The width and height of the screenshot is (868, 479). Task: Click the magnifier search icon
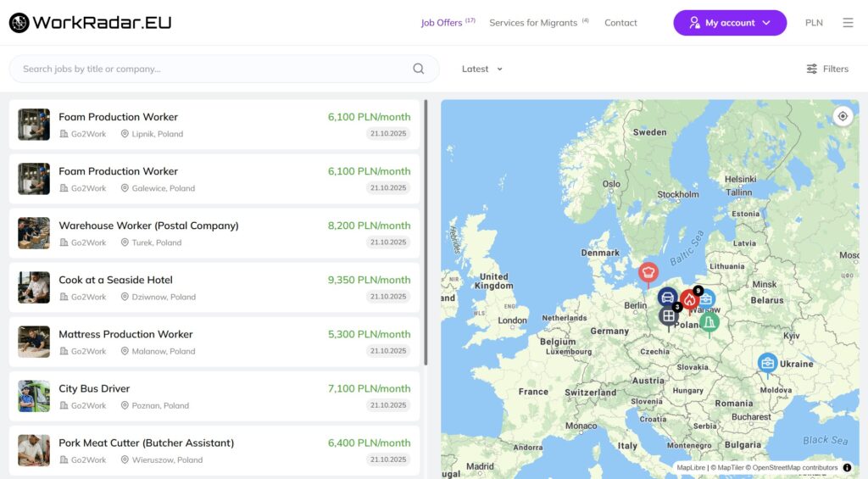click(x=419, y=69)
